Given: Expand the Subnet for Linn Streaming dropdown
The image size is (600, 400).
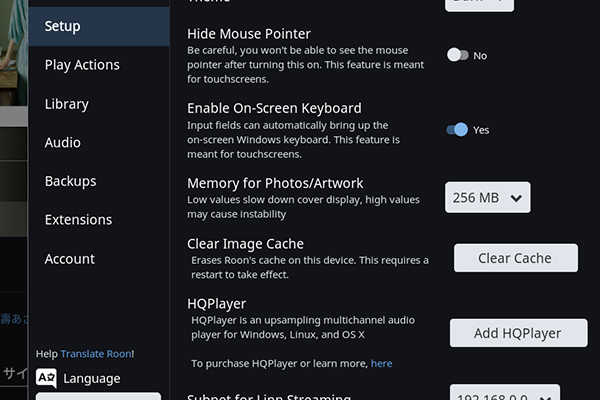Looking at the screenshot, I should tap(502, 394).
